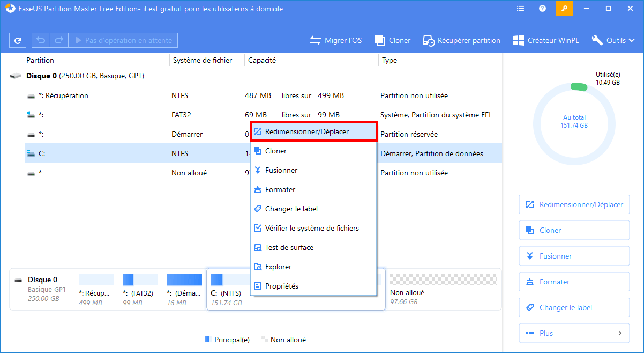Click the undo arrow icon
The image size is (644, 353).
coord(41,40)
